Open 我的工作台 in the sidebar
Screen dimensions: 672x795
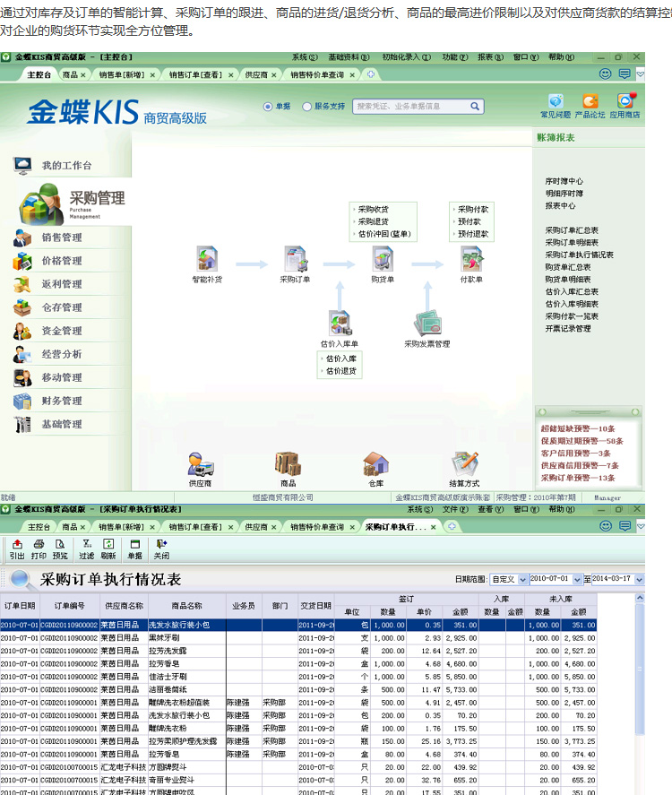tap(66, 165)
